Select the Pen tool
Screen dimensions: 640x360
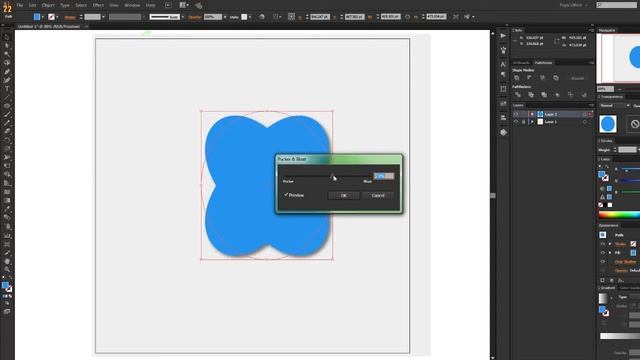tap(7, 71)
